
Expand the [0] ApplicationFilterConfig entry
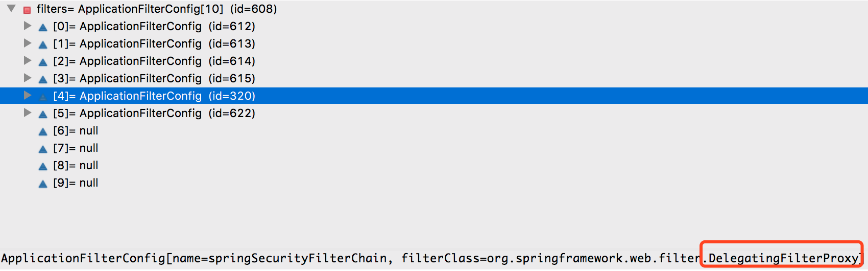(x=28, y=26)
